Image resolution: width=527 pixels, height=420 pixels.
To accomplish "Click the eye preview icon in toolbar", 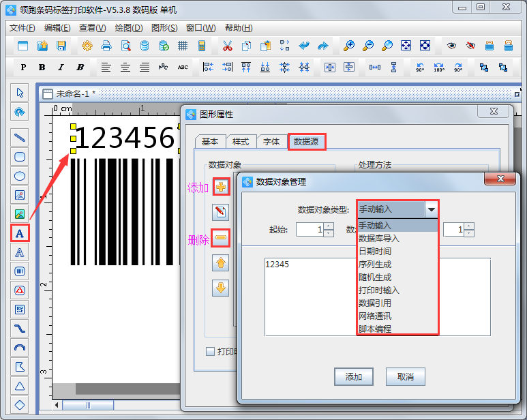I will pos(451,46).
